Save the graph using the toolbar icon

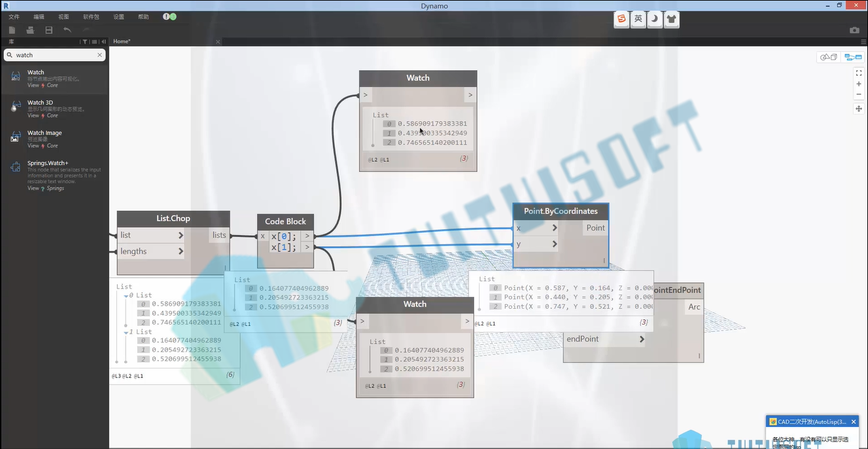(x=49, y=30)
